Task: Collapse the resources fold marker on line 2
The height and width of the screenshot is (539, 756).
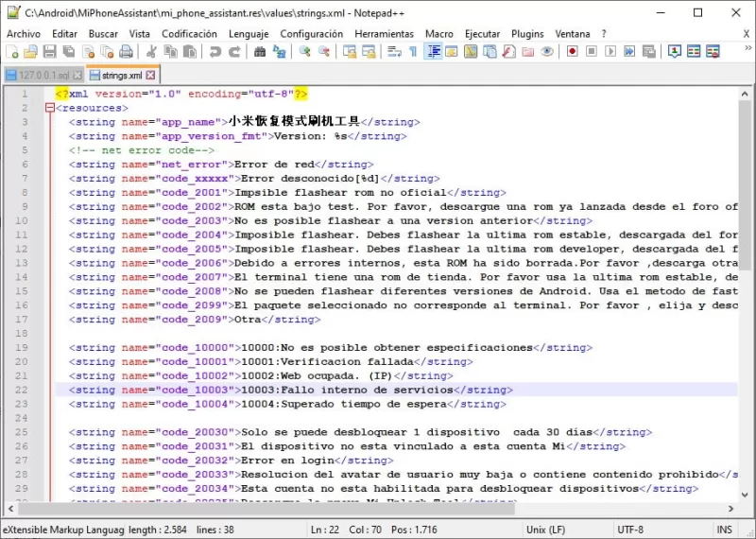Action: click(x=50, y=108)
